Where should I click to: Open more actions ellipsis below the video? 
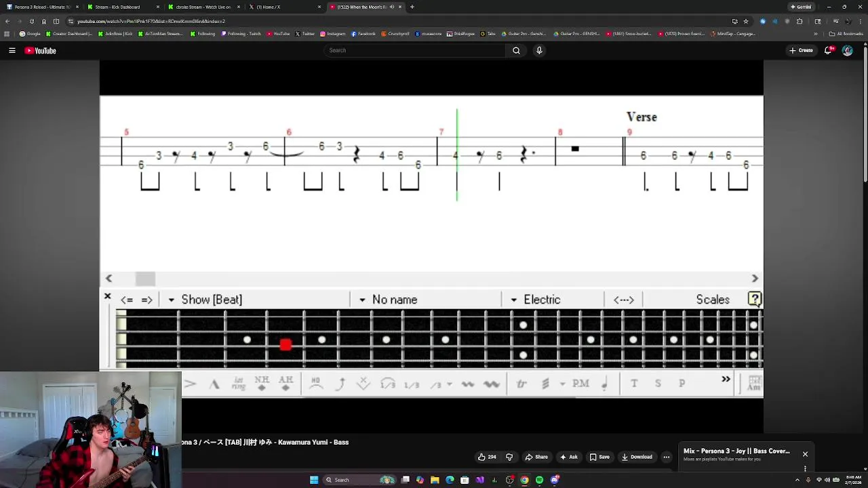(x=667, y=457)
